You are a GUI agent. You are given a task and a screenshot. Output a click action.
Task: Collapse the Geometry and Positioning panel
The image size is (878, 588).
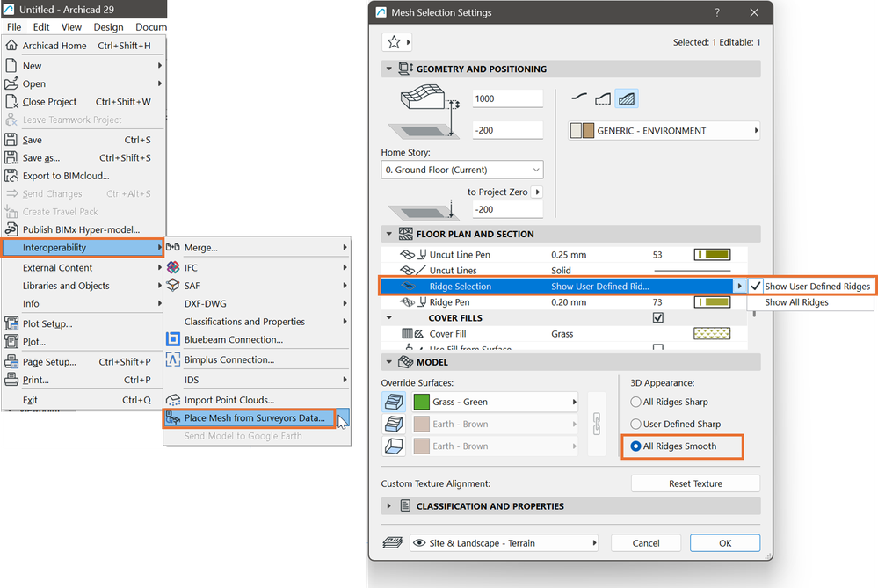pyautogui.click(x=388, y=69)
